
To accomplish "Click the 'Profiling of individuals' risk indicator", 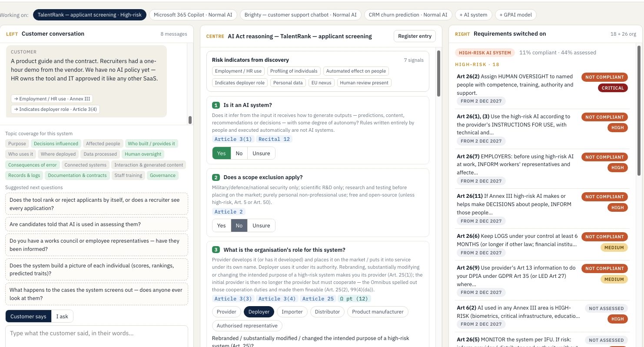I will (294, 71).
